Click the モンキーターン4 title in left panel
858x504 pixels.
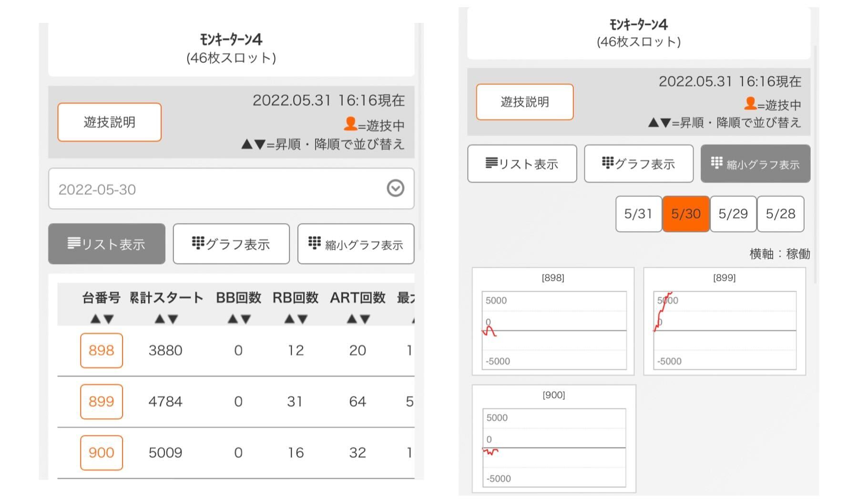(231, 39)
